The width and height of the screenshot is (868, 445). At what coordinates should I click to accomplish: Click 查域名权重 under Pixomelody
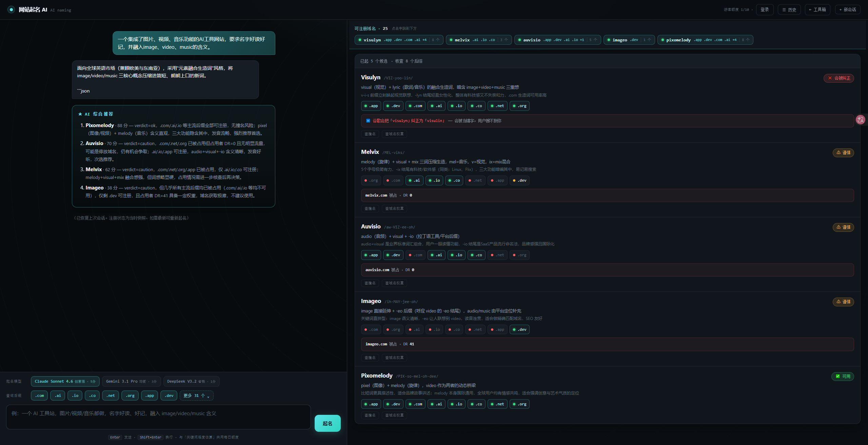coord(394,416)
